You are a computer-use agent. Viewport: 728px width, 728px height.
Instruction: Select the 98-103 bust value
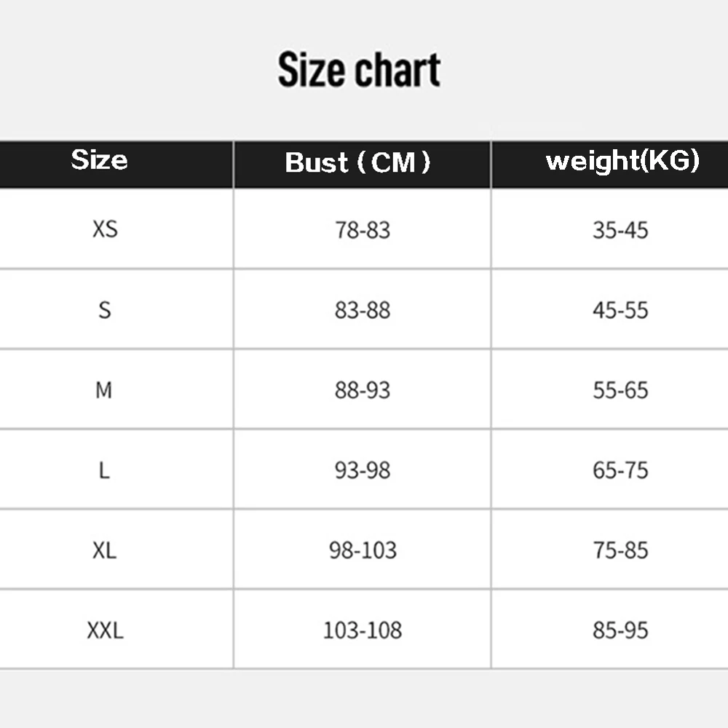point(363,550)
